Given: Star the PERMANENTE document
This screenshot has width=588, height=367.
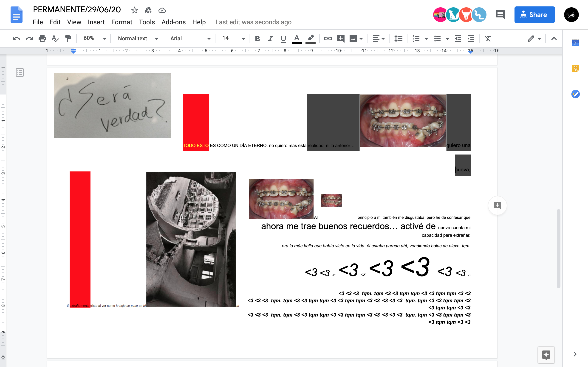Looking at the screenshot, I should [x=134, y=10].
